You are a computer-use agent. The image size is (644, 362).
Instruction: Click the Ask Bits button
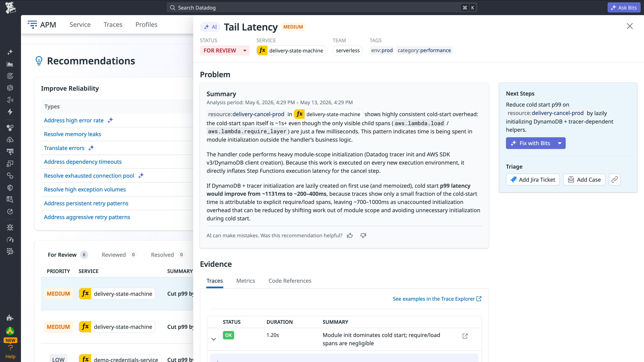pyautogui.click(x=624, y=8)
